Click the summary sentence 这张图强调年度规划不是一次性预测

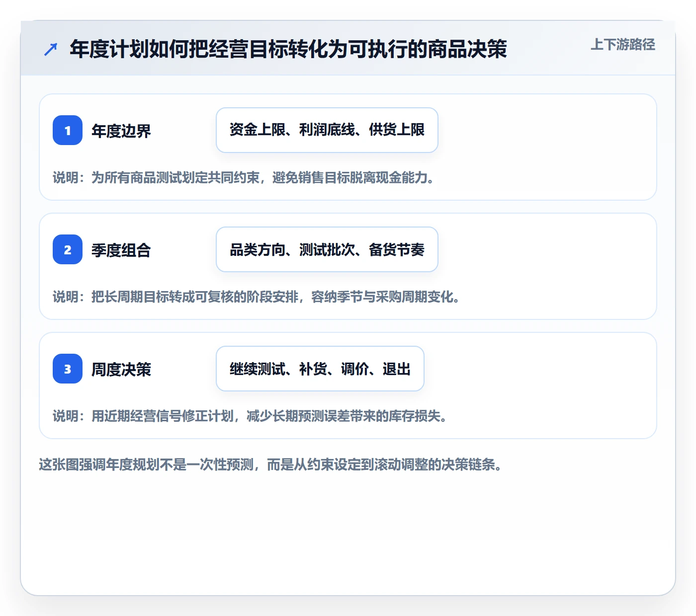click(271, 465)
